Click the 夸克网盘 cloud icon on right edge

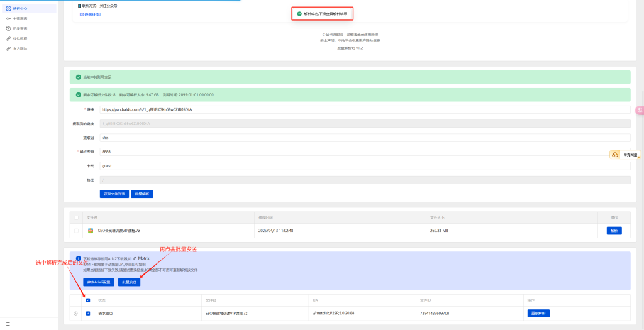[x=615, y=155]
